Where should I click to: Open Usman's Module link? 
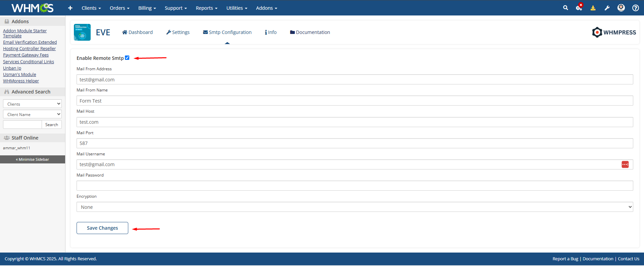pyautogui.click(x=19, y=74)
